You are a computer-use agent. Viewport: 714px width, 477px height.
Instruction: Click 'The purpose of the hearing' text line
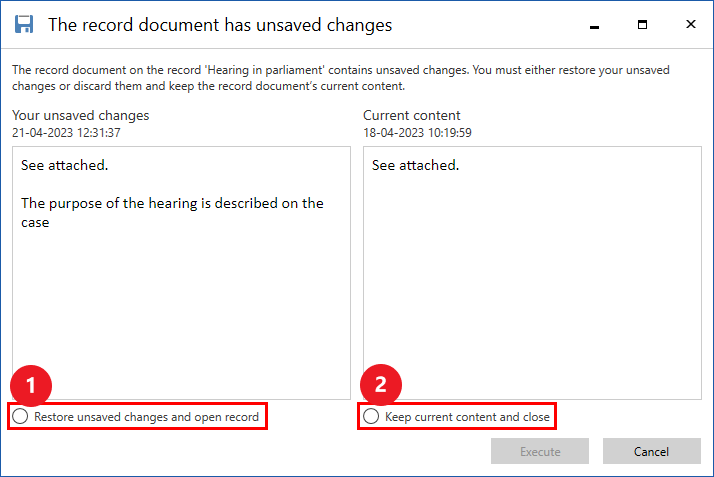point(172,203)
